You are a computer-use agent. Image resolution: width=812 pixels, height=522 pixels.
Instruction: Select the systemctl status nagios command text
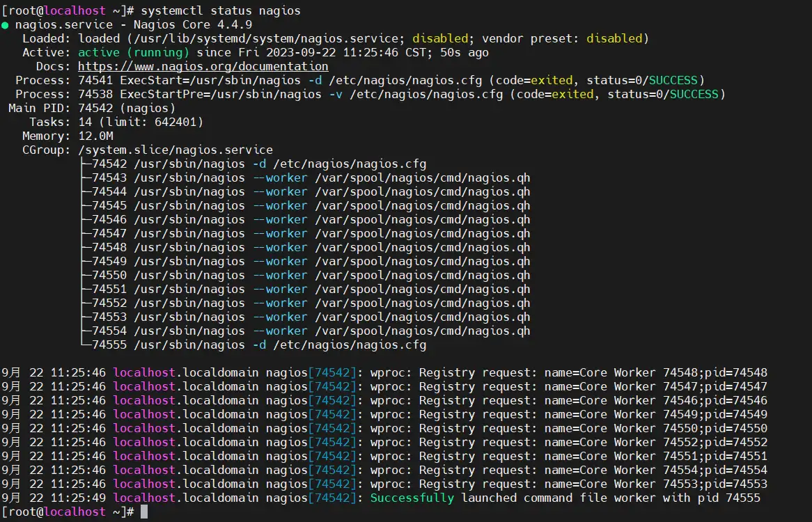(x=223, y=10)
